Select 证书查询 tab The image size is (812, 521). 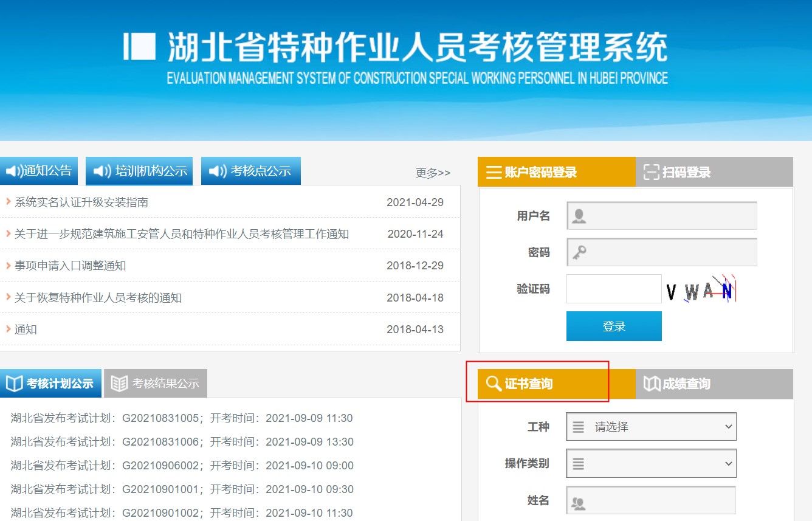pos(557,384)
